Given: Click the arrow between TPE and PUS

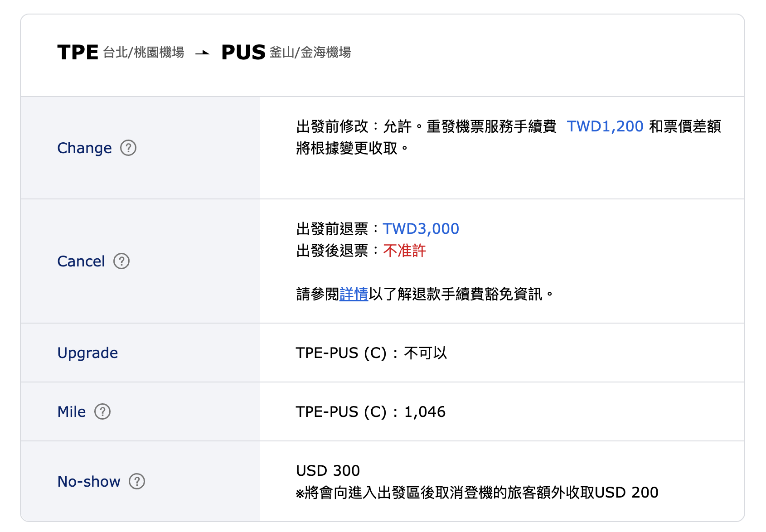Looking at the screenshot, I should point(203,53).
